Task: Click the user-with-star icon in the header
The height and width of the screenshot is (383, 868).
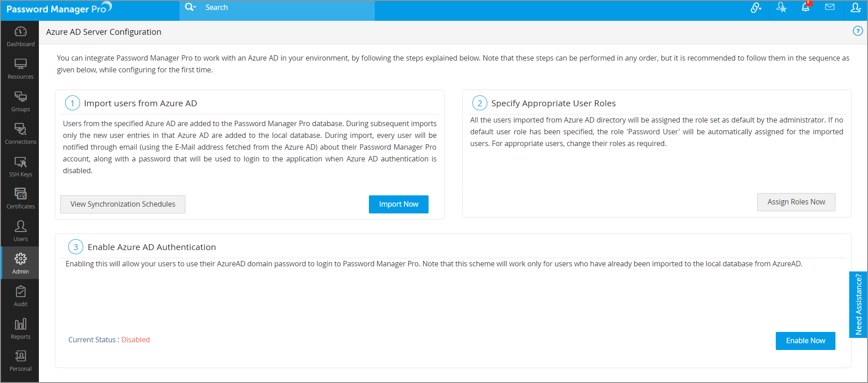Action: pyautogui.click(x=781, y=8)
